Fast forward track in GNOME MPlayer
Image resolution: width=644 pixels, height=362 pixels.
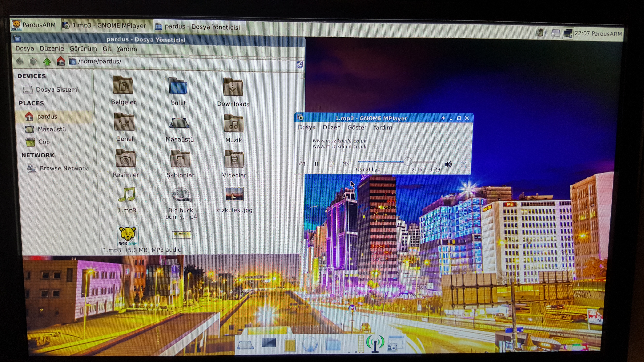tap(346, 164)
